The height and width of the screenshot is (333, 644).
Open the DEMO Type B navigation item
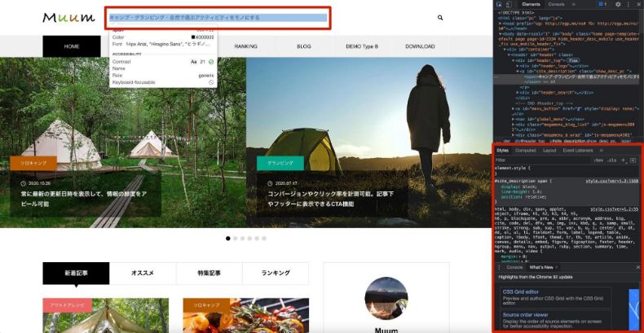(x=362, y=46)
